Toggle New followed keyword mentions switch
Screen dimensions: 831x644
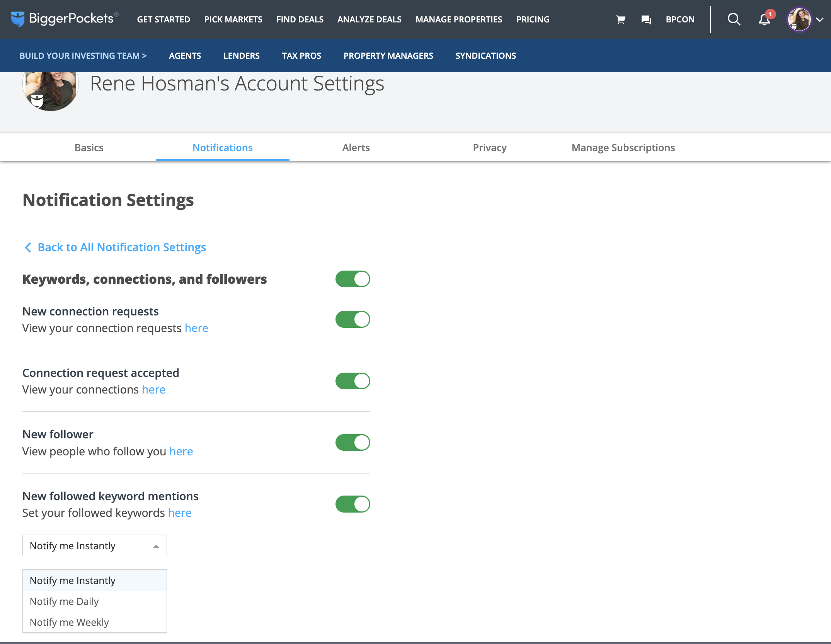[x=352, y=504]
